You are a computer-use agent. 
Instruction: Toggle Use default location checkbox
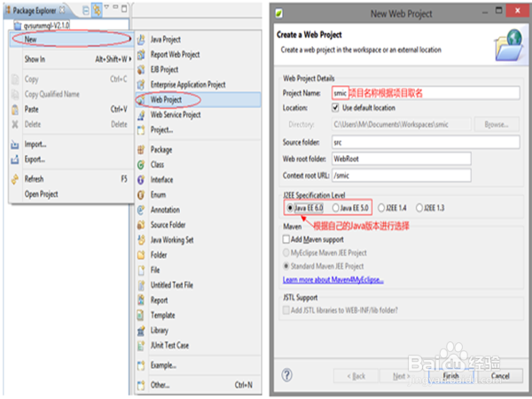[x=335, y=108]
